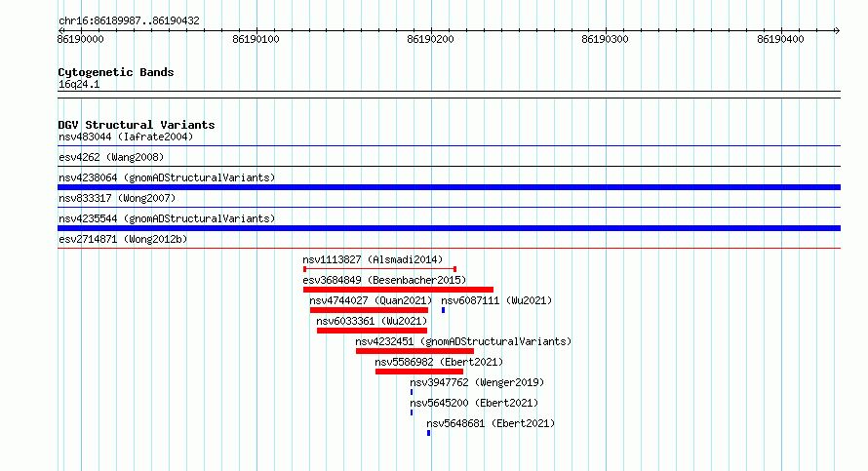Click the red nsv4744027 variant bar

[x=370, y=310]
